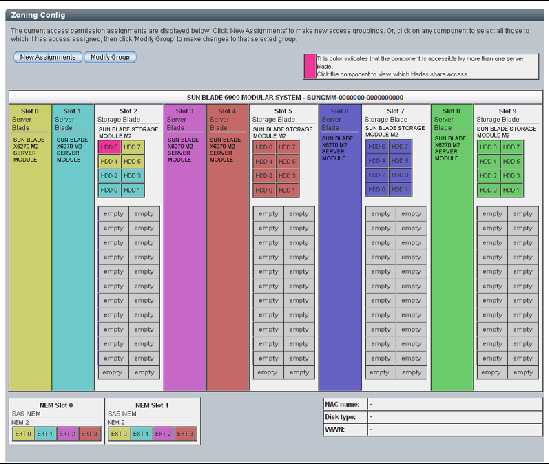The width and height of the screenshot is (549, 464).
Task: Select HDD 5 in Slot 5 storage blade
Action: coord(288,161)
